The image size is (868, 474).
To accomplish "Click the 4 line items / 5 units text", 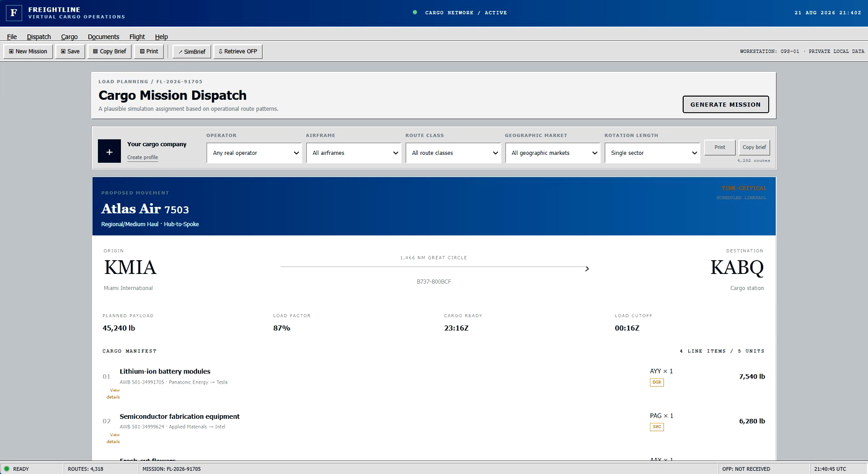I will pyautogui.click(x=722, y=351).
